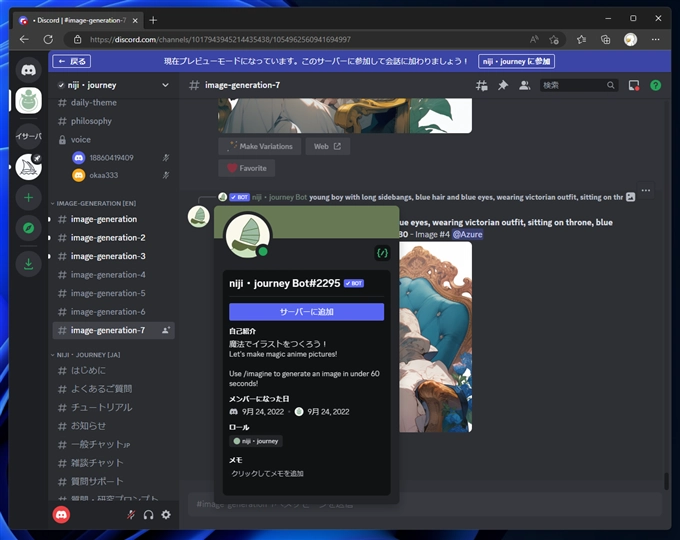Select the niji journey server icon
The width and height of the screenshot is (680, 540).
tap(29, 101)
